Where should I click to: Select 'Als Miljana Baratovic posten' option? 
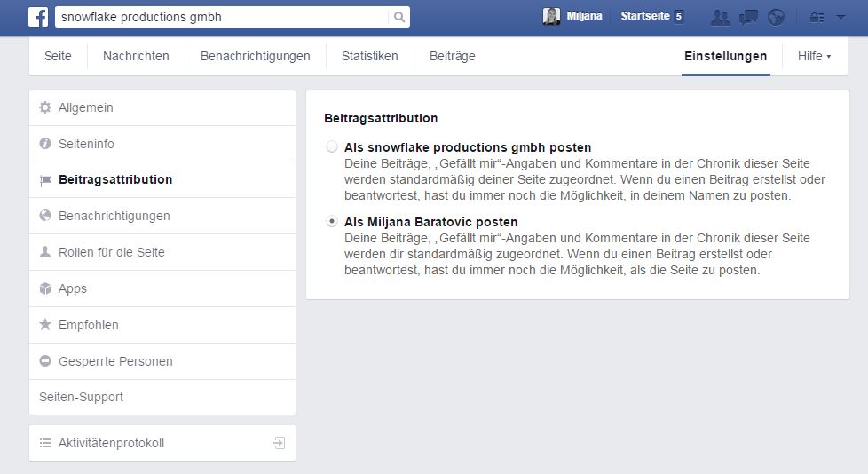pos(332,222)
